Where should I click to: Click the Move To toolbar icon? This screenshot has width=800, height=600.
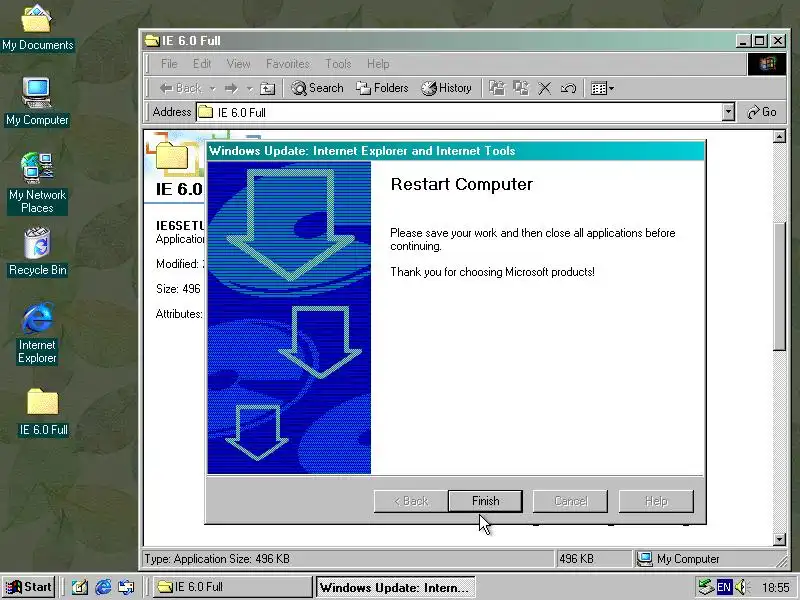pos(496,88)
